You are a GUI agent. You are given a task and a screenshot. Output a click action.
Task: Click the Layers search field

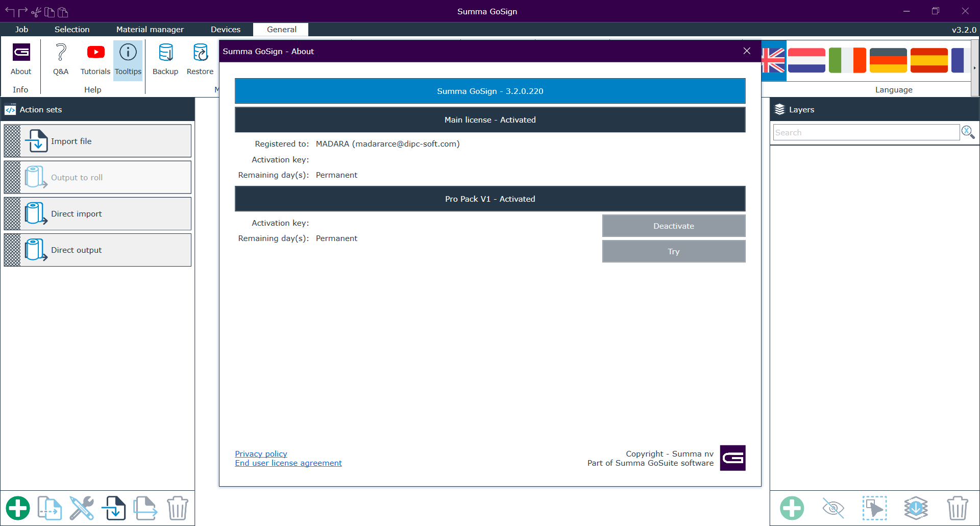tap(866, 132)
